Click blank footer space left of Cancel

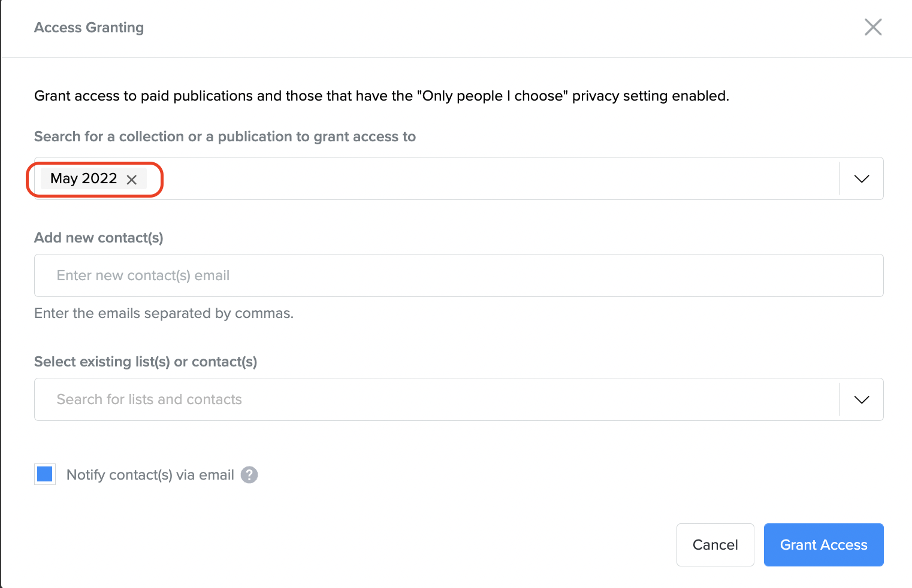pyautogui.click(x=360, y=545)
